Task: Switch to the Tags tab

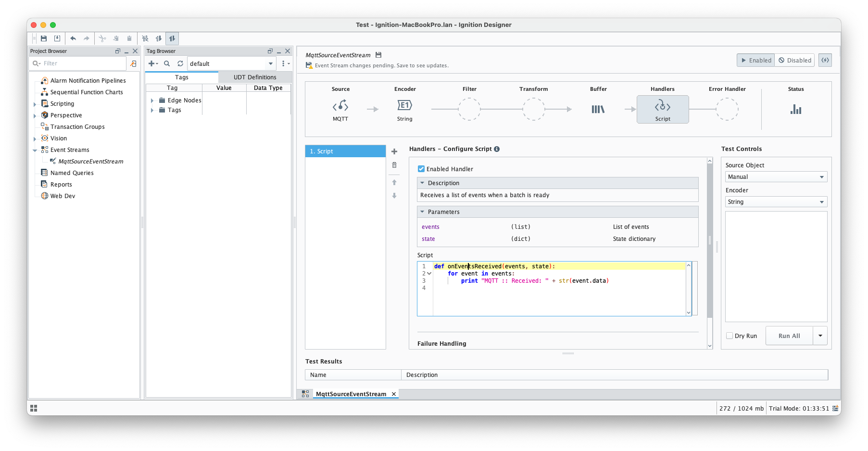Action: 182,77
